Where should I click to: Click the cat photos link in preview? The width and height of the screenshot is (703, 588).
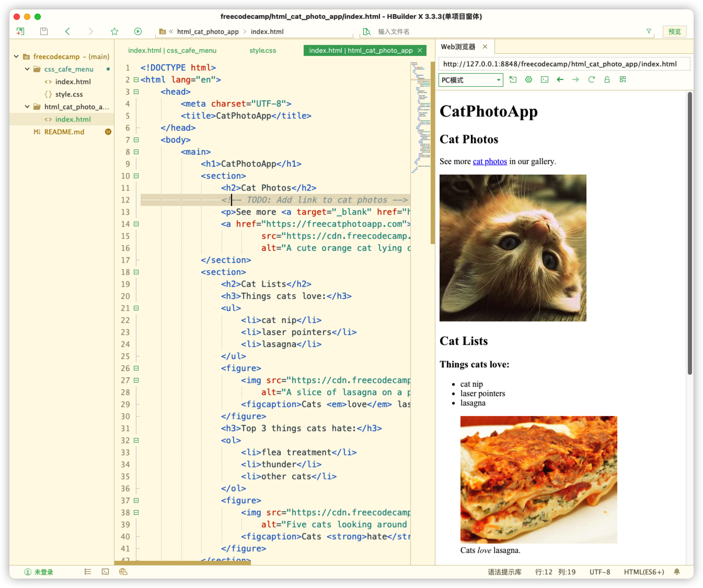pyautogui.click(x=490, y=162)
